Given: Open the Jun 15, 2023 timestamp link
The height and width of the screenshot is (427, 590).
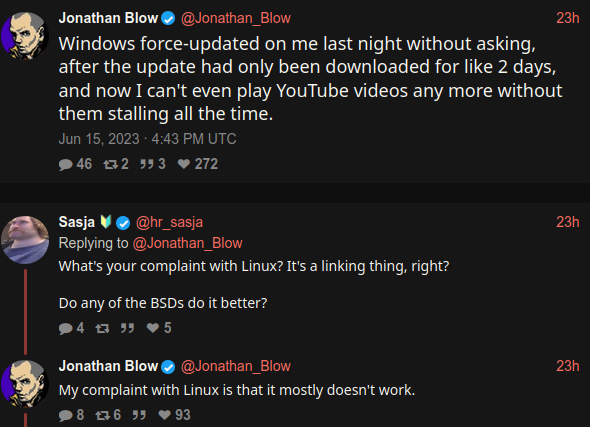Looking at the screenshot, I should 148,139.
